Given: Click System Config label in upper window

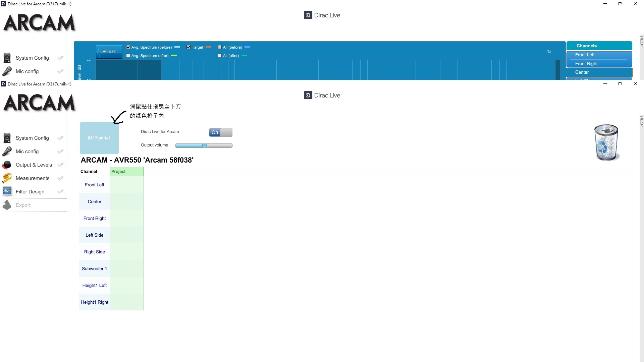Looking at the screenshot, I should [x=32, y=58].
